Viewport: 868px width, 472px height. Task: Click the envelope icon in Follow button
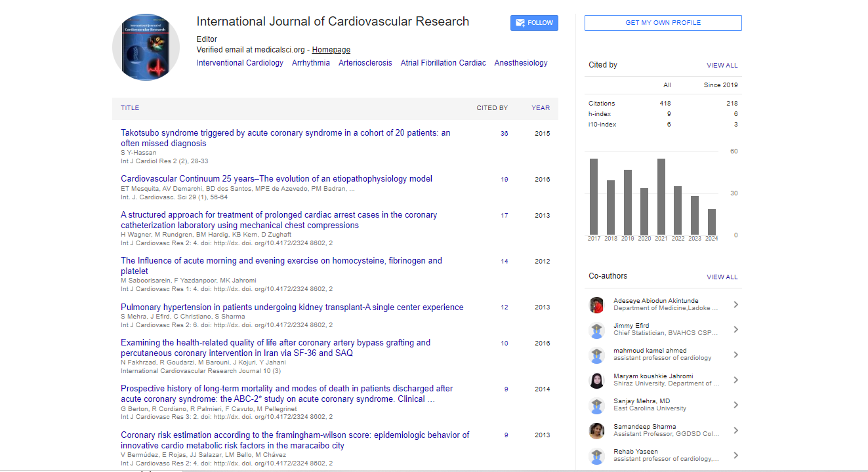[520, 23]
